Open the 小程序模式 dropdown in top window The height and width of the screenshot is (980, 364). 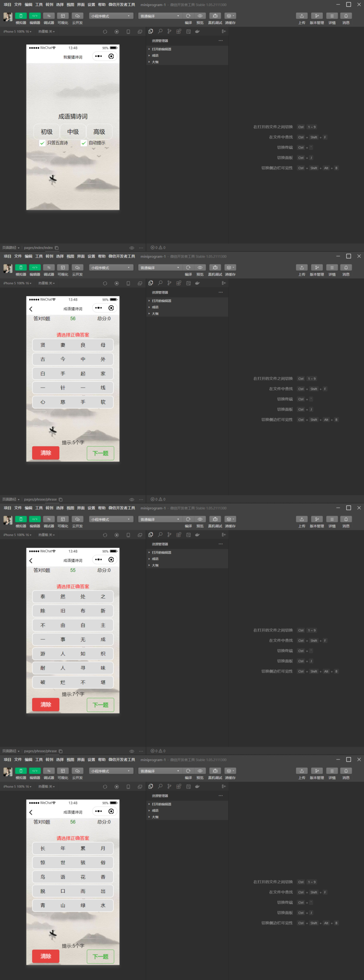click(111, 16)
